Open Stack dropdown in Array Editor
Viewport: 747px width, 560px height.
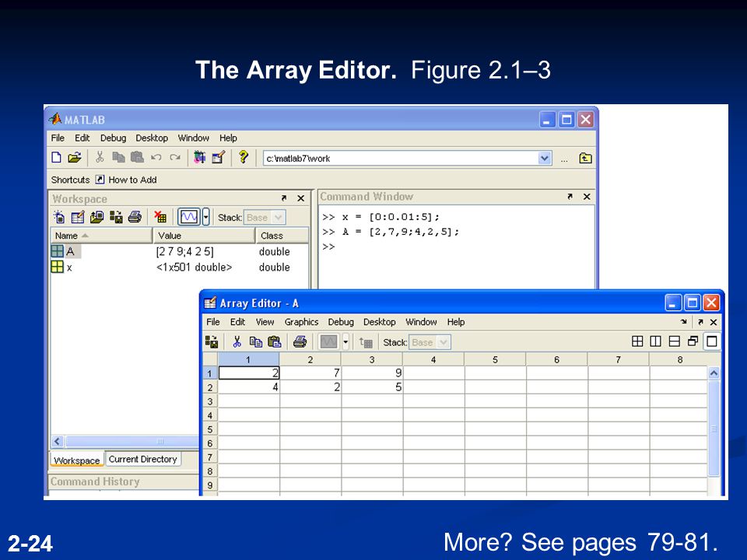coord(430,342)
